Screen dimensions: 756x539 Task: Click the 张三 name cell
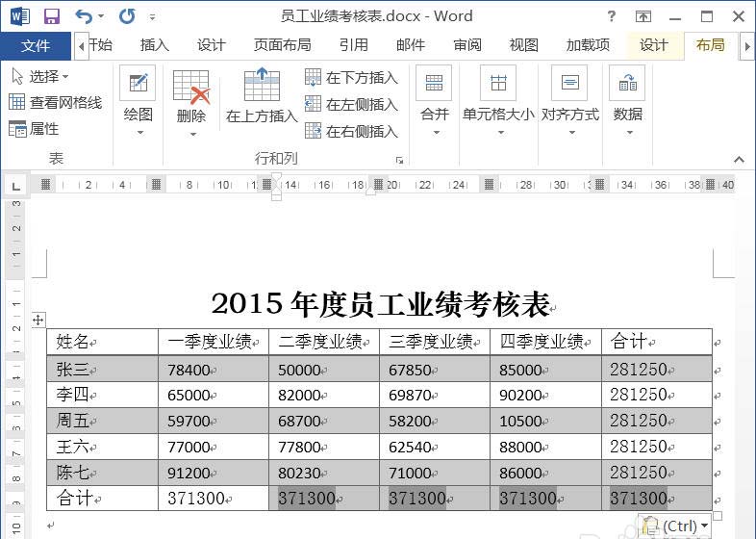[x=102, y=370]
